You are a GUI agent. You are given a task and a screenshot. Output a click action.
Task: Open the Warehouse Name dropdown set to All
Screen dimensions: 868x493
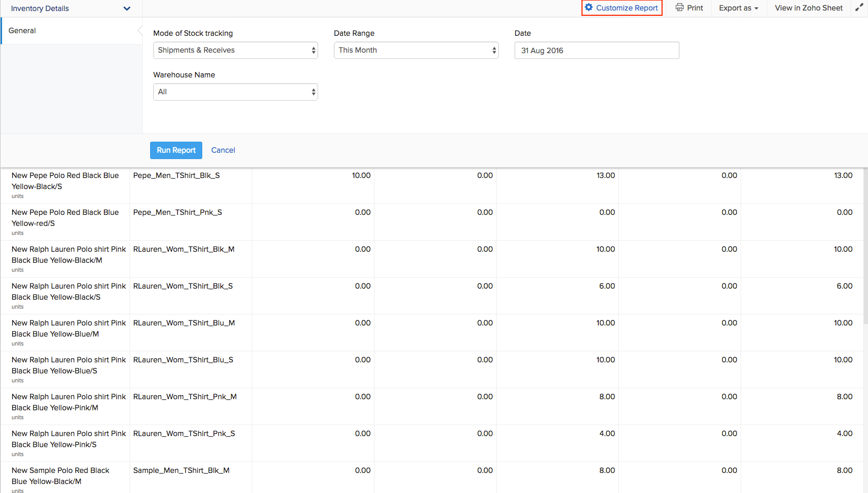click(x=235, y=92)
